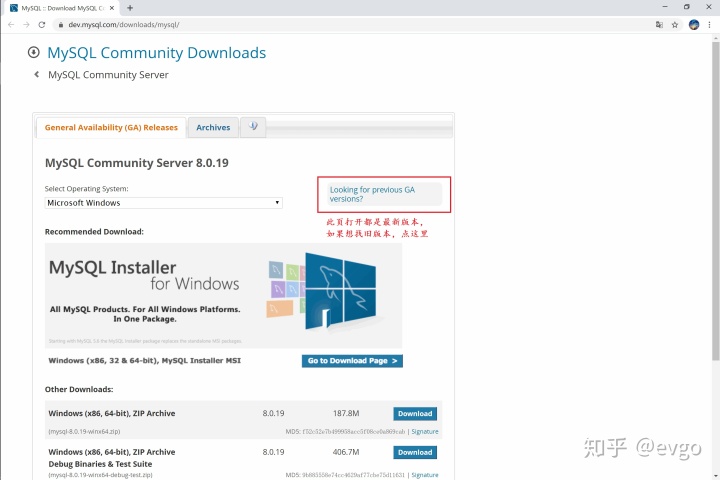Click the MySQL Community Server breadcrumb text
Image resolution: width=720 pixels, height=480 pixels.
108,75
